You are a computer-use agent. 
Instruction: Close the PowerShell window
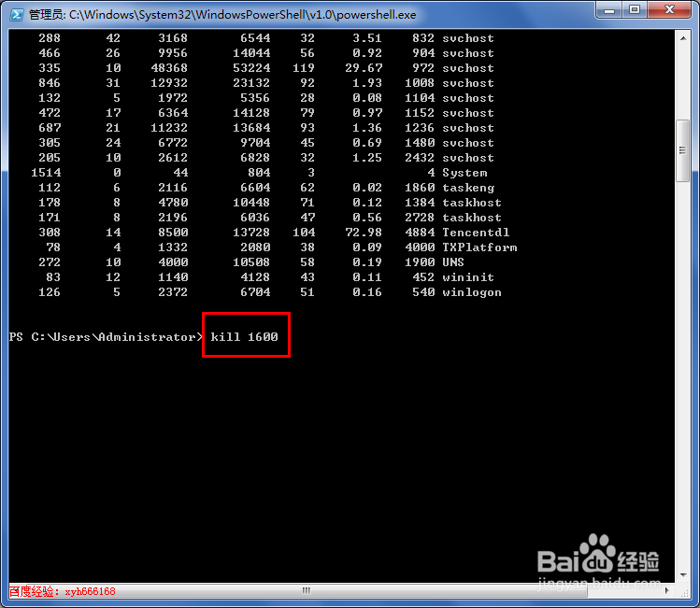tap(669, 10)
